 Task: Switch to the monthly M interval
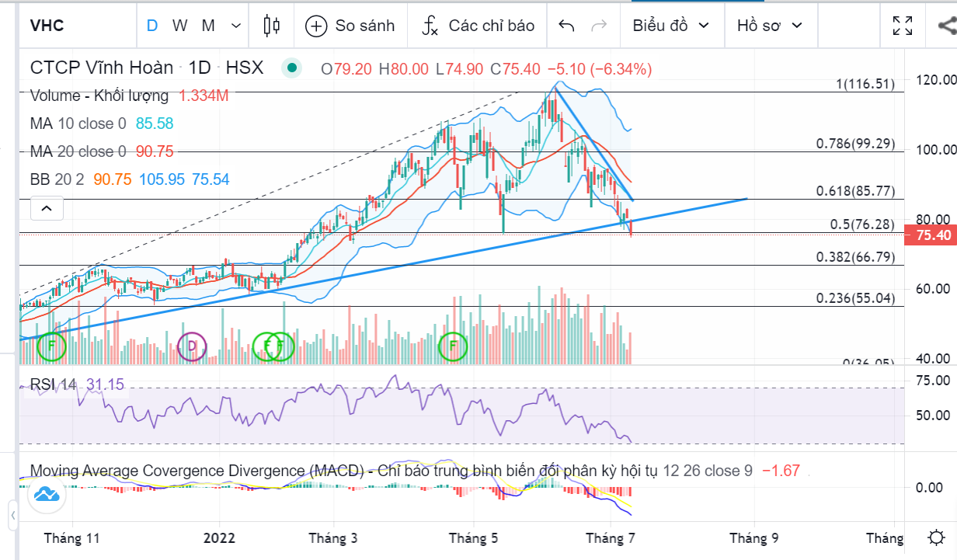pos(208,26)
